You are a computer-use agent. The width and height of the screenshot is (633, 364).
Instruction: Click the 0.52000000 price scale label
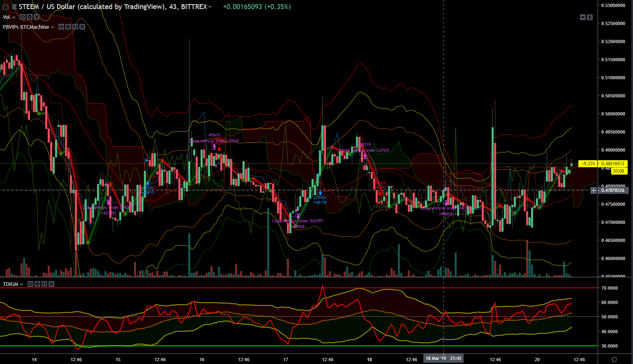[x=613, y=41]
